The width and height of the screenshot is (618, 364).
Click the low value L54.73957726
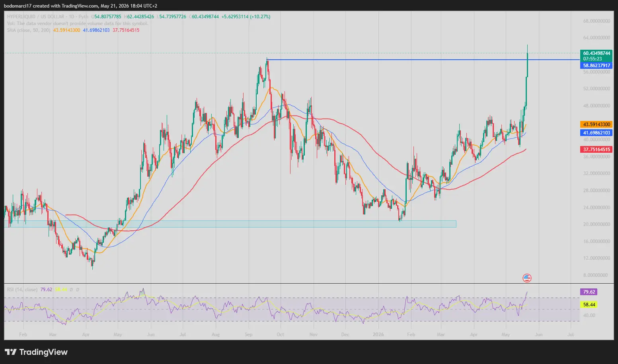tap(172, 17)
